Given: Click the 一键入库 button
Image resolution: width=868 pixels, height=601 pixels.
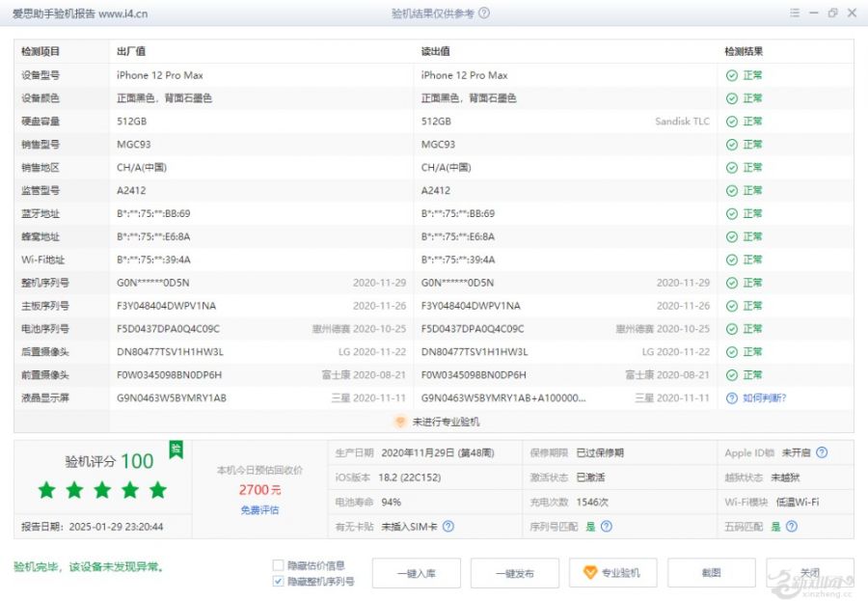Looking at the screenshot, I should pyautogui.click(x=417, y=573).
